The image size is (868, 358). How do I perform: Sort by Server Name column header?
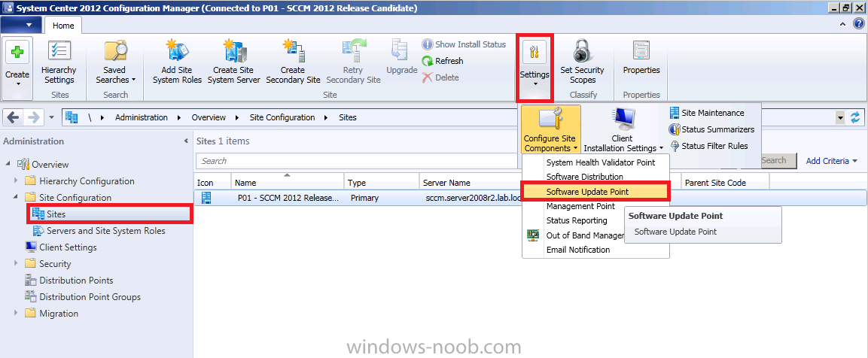471,183
